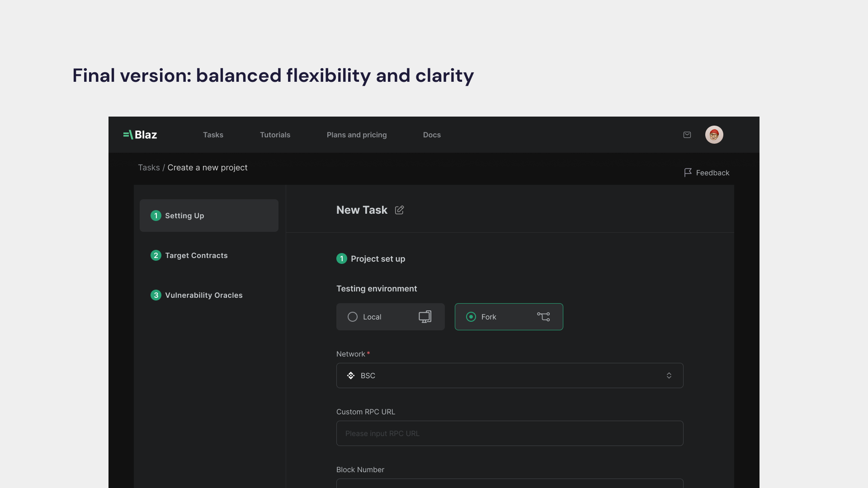The image size is (868, 488).
Task: Click the Feedback flag icon
Action: (x=688, y=173)
